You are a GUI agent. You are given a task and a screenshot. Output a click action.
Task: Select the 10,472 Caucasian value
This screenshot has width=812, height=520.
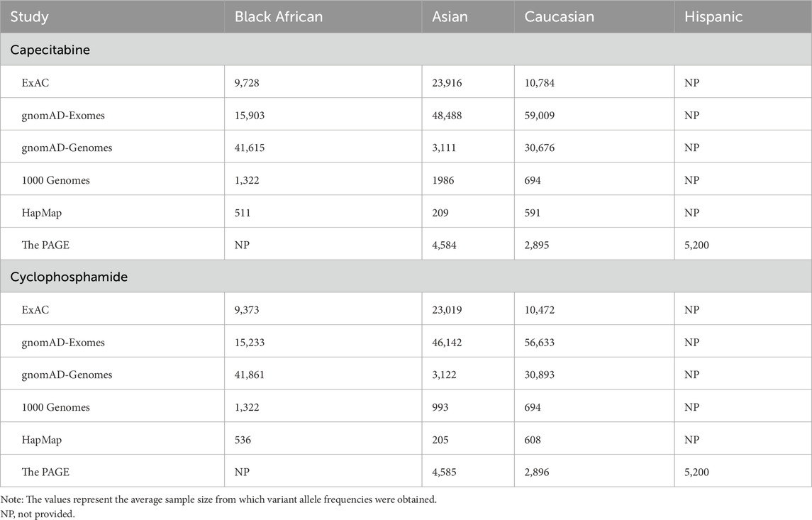click(x=540, y=310)
